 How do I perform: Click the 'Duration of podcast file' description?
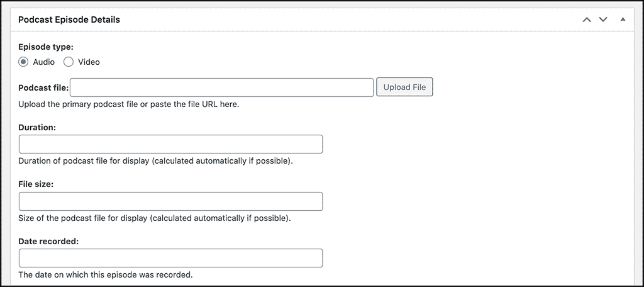pos(156,161)
